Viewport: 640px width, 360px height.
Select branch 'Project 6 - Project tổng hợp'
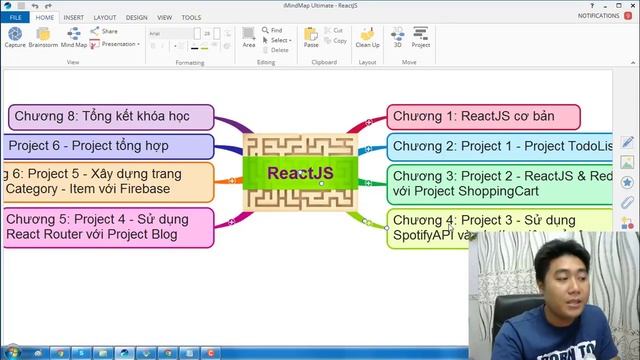(109, 146)
